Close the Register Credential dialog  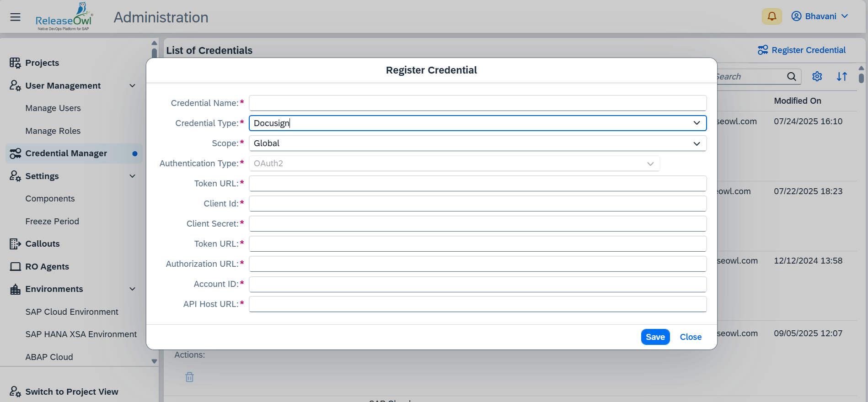click(x=690, y=337)
